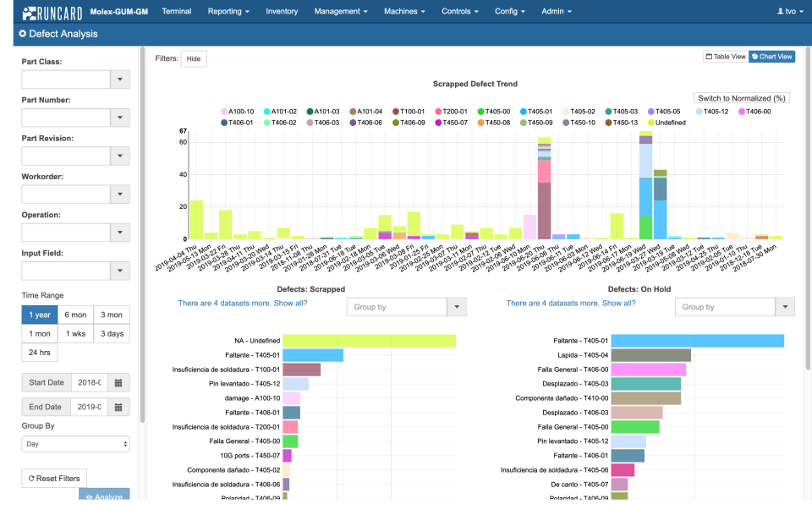Click the 2019-06-20 Thu trend bar
The width and height of the screenshot is (812, 515).
544,189
